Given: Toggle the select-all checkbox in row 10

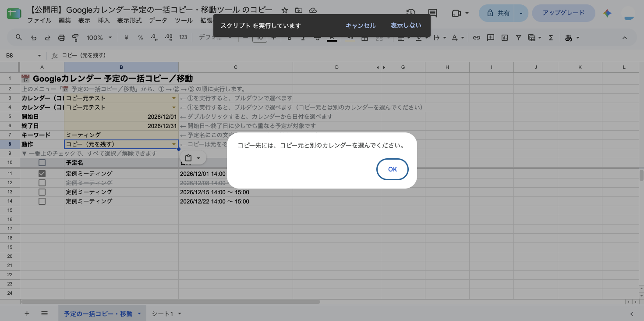Looking at the screenshot, I should click(x=42, y=163).
